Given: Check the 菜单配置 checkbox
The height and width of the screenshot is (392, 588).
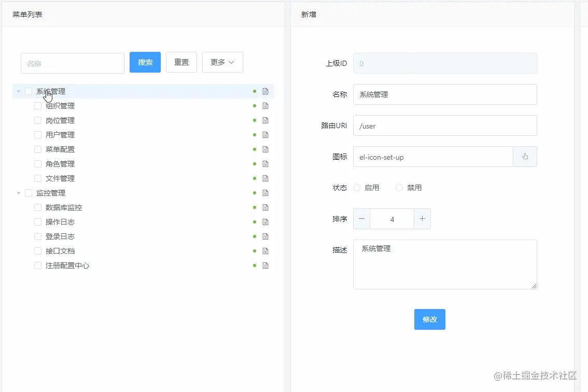Looking at the screenshot, I should 38,149.
